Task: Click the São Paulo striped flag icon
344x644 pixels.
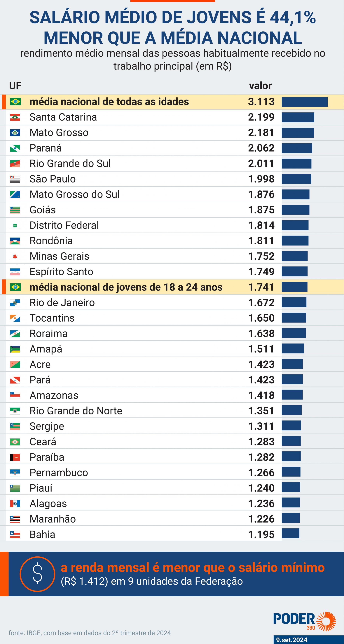Action: [15, 179]
